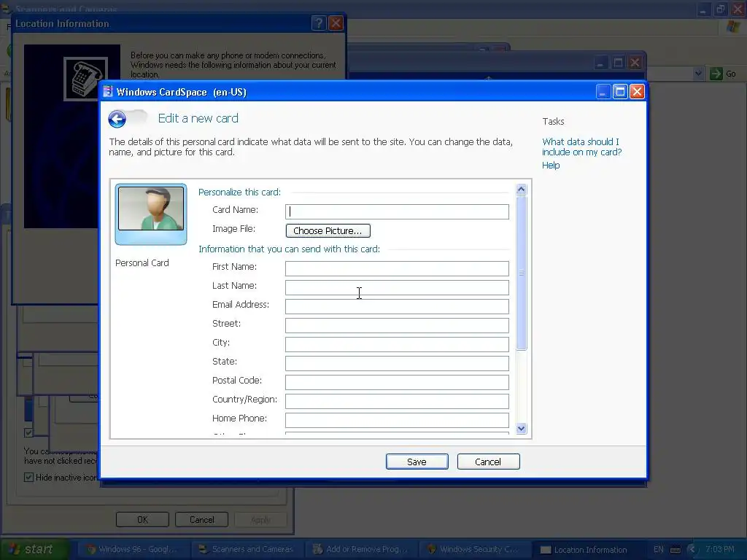Image resolution: width=747 pixels, height=560 pixels.
Task: Switch to Scanners and Cameras taskbar item
Action: coord(247,549)
